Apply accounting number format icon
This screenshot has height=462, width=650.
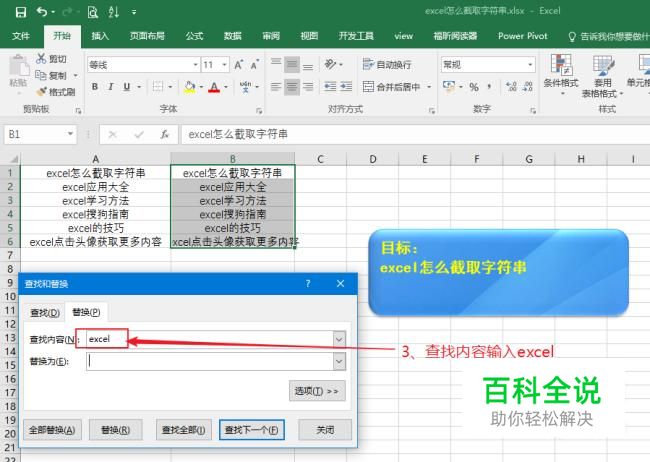pos(449,87)
